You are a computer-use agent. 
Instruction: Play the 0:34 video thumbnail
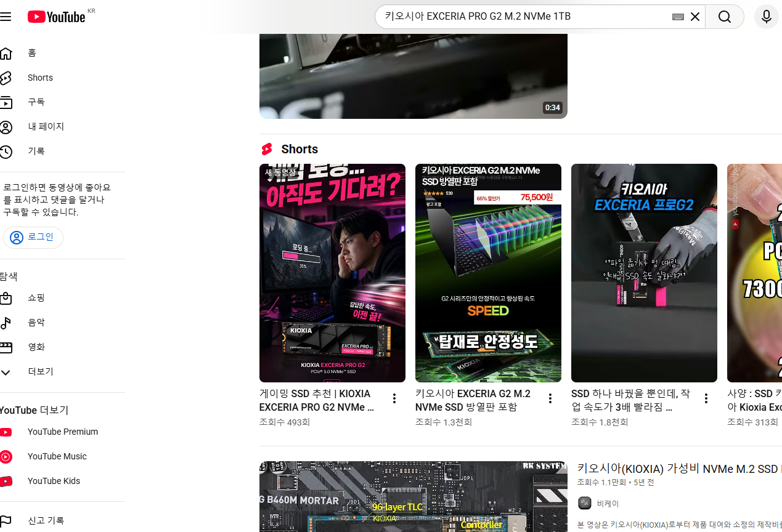point(413,76)
